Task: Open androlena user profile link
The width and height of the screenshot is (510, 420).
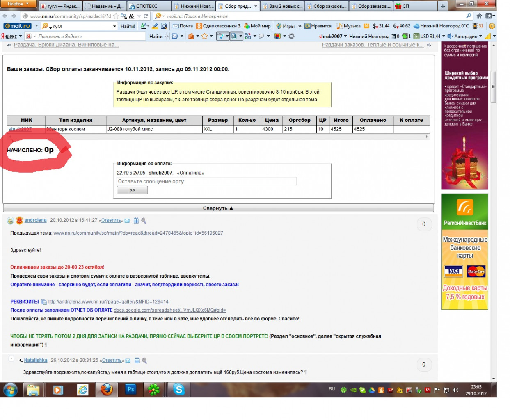Action: pyautogui.click(x=35, y=220)
